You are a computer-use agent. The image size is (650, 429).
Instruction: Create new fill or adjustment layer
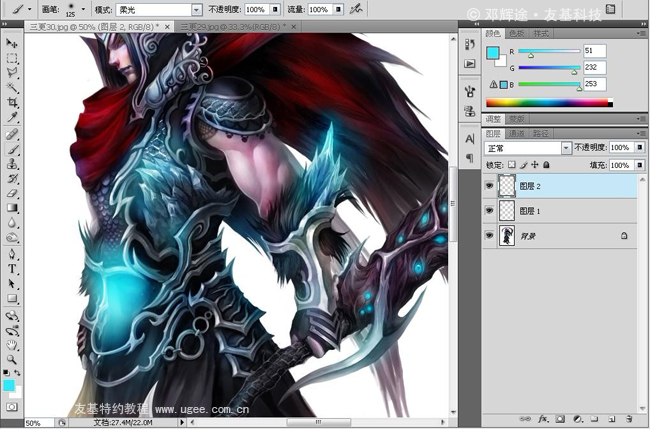[x=578, y=419]
